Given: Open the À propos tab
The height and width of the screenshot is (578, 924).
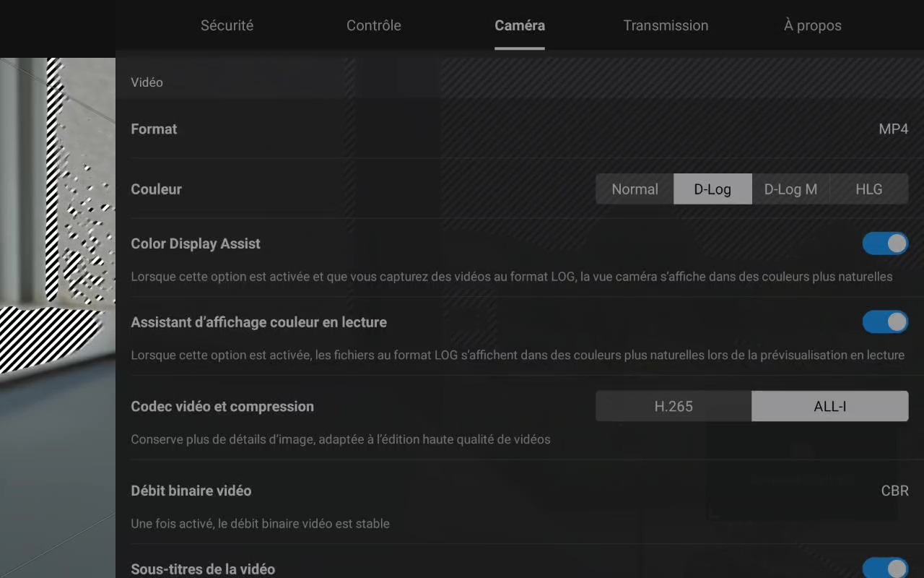Looking at the screenshot, I should [813, 25].
